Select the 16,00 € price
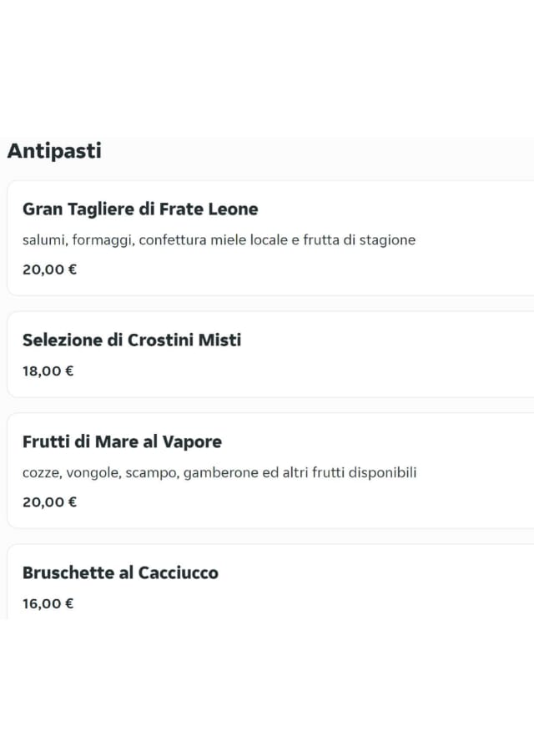Screen dimensions: 534x756 pyautogui.click(x=48, y=604)
